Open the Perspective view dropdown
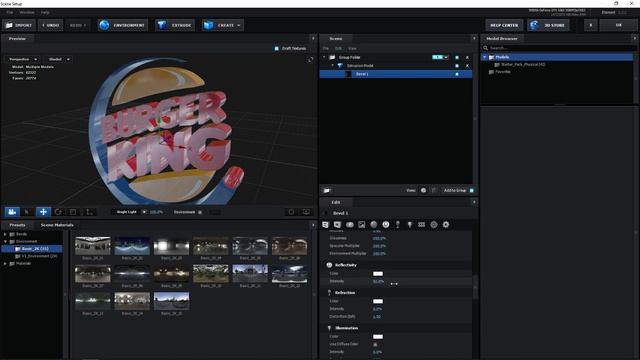Image resolution: width=640 pixels, height=360 pixels. click(23, 59)
